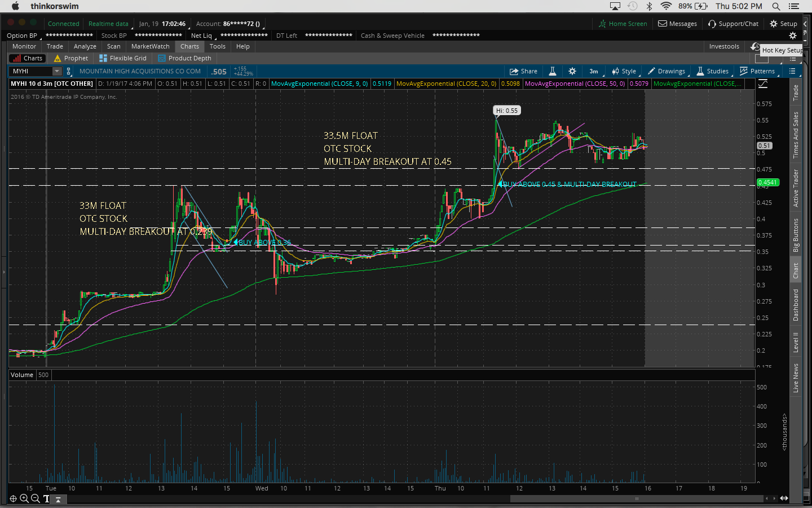Select the crosshair pan tool icon
812x508 pixels.
click(x=13, y=498)
